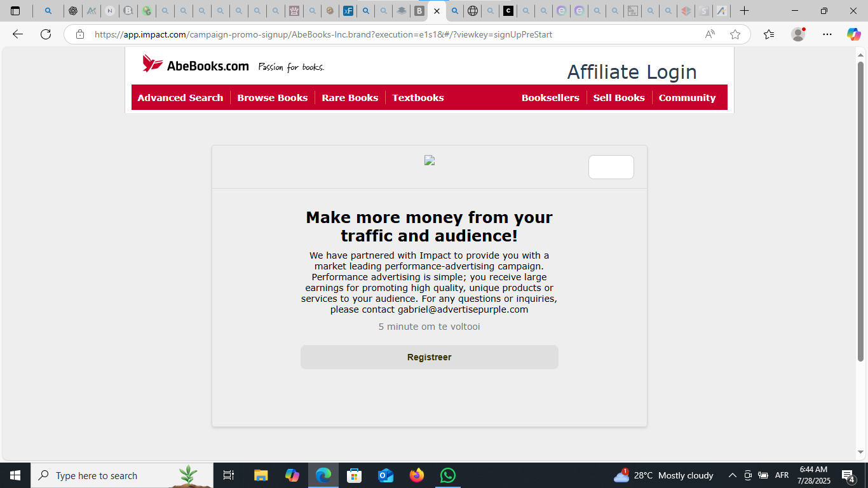This screenshot has width=868, height=488.
Task: Click the Read aloud icon in address bar
Action: tap(710, 34)
